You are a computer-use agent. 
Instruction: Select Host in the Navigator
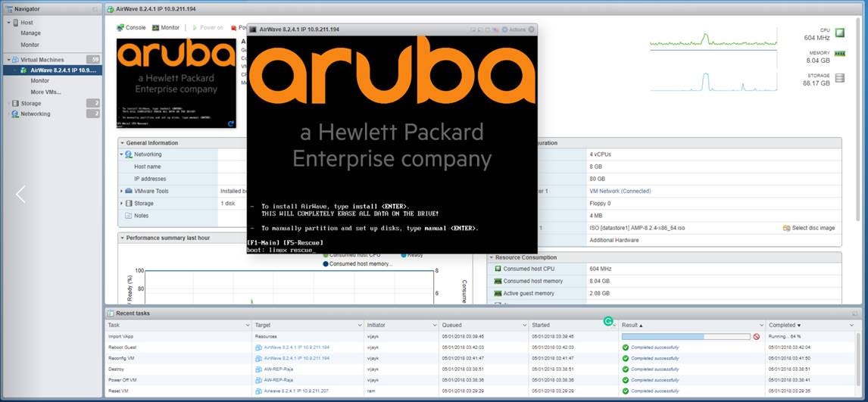click(27, 23)
